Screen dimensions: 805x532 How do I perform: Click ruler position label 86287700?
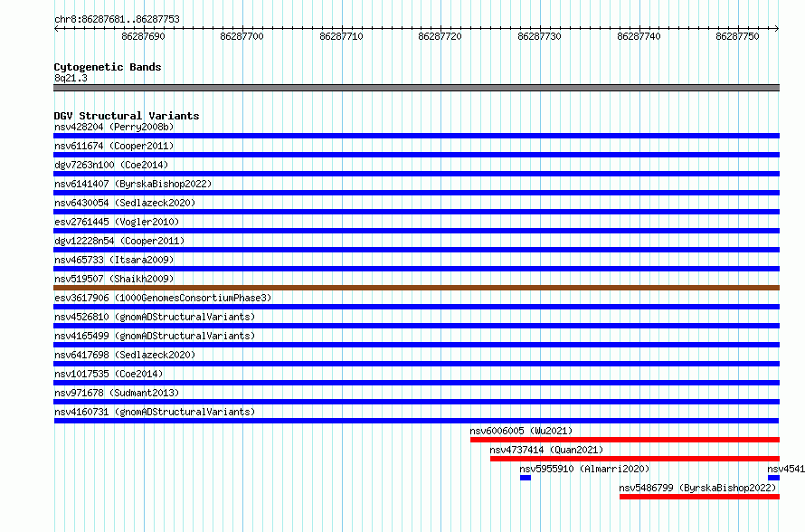[241, 36]
